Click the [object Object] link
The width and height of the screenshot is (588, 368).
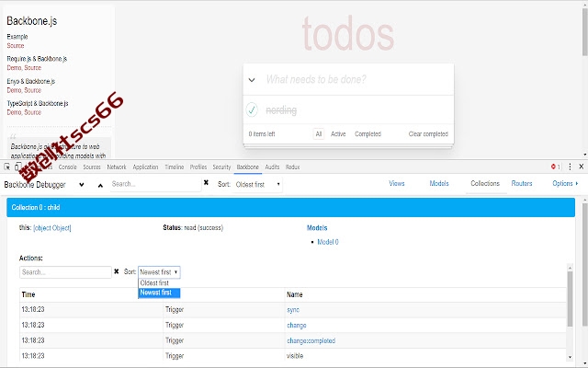pyautogui.click(x=52, y=228)
